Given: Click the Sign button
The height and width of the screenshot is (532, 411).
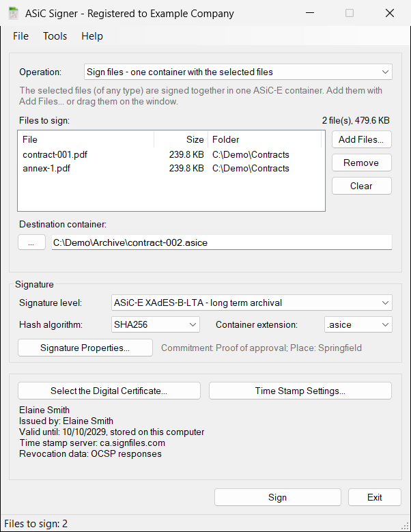Looking at the screenshot, I should pos(277,497).
